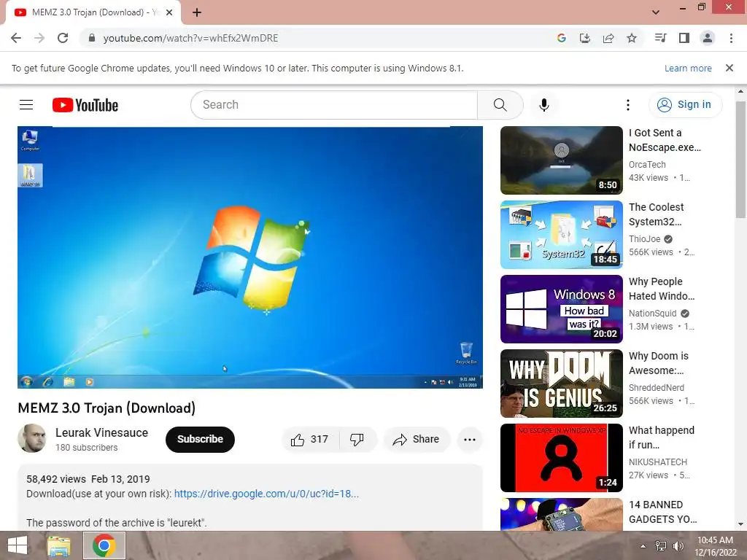Image resolution: width=747 pixels, height=560 pixels.
Task: Like the video with 317 likes
Action: coord(310,439)
